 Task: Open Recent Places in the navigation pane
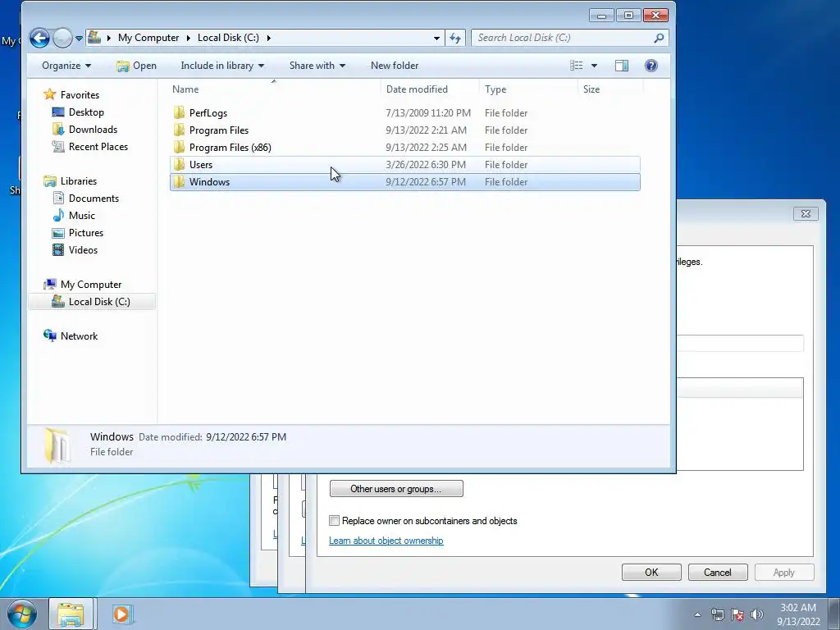98,146
